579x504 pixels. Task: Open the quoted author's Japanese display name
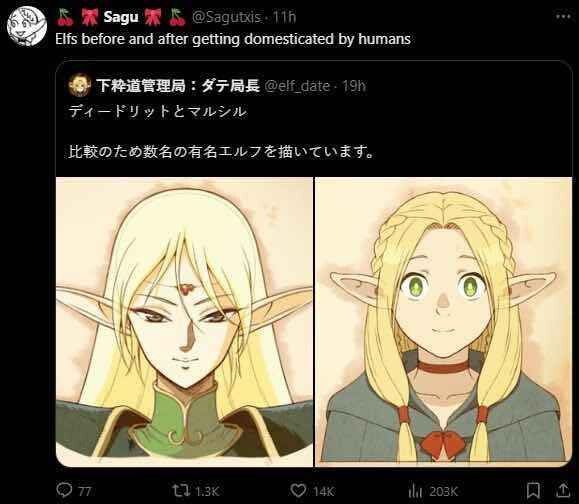[178, 86]
